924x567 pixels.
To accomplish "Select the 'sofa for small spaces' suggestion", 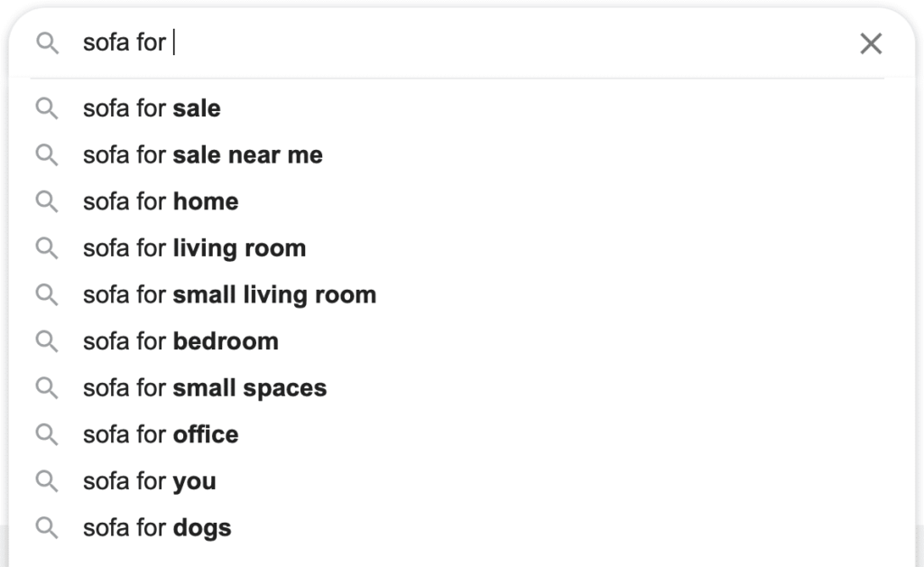I will (204, 388).
